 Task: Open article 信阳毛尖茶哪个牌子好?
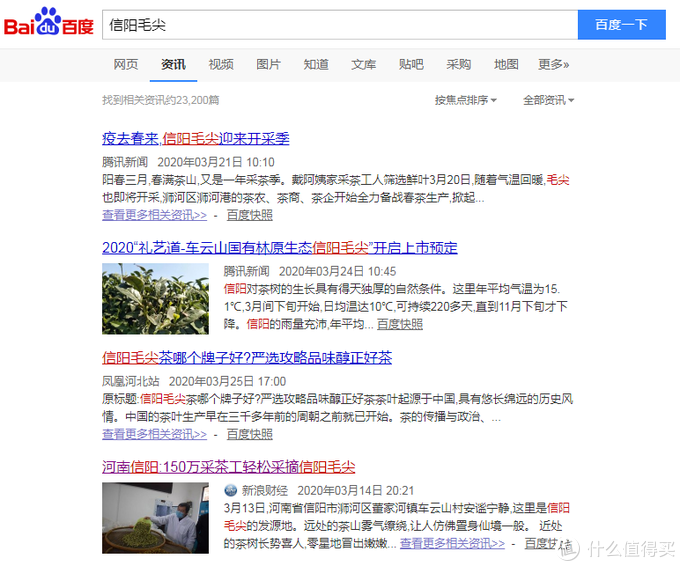(247, 358)
